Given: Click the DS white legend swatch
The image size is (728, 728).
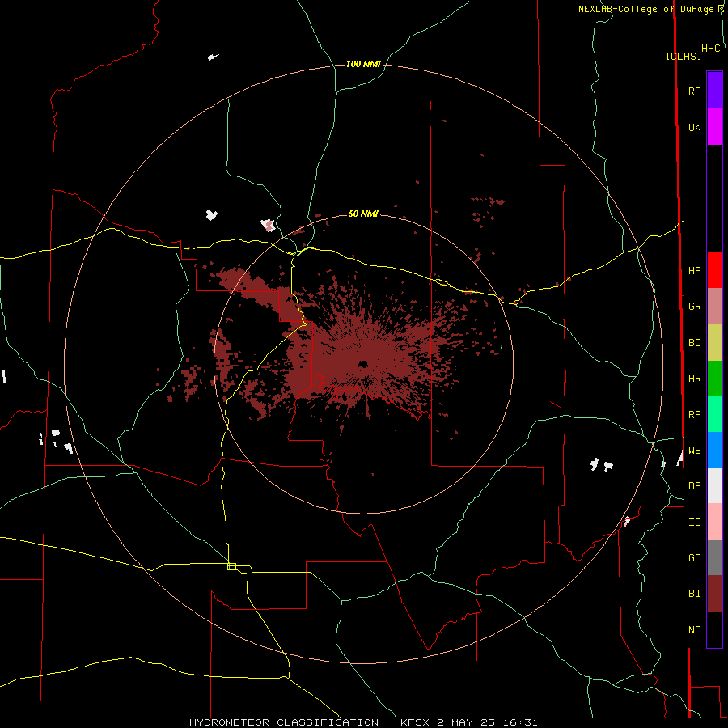Looking at the screenshot, I should pos(714,485).
